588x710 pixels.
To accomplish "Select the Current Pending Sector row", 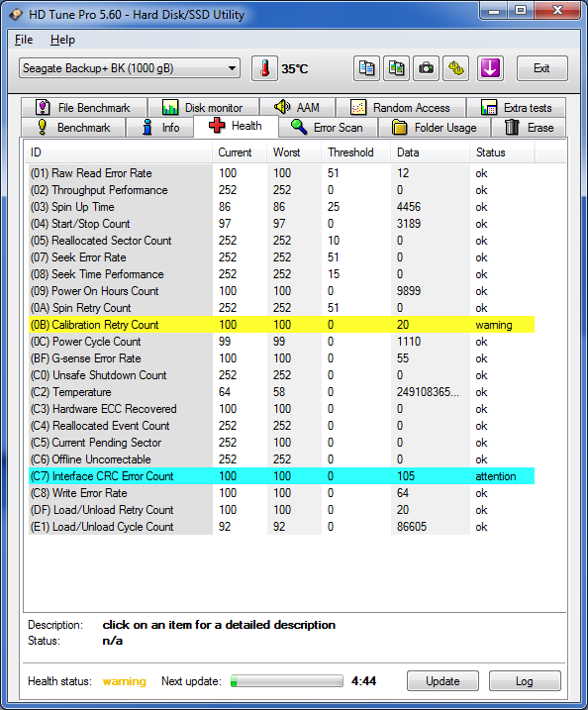I will 281,443.
